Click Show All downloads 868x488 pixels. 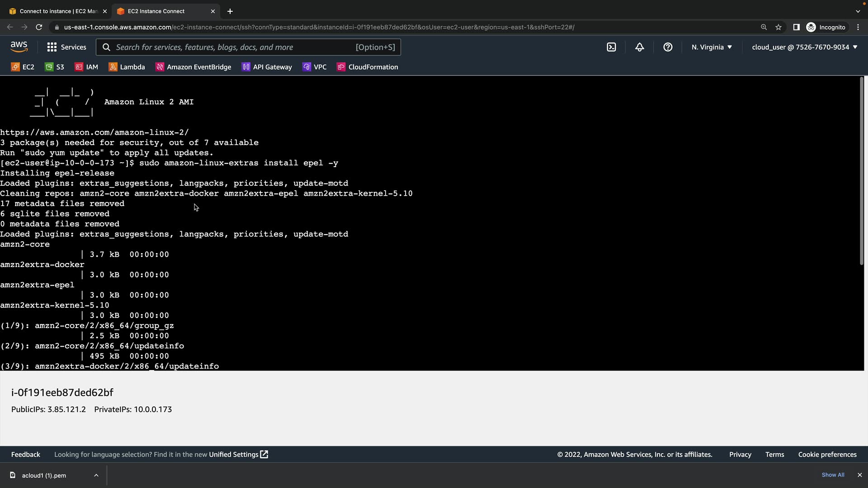(x=833, y=475)
